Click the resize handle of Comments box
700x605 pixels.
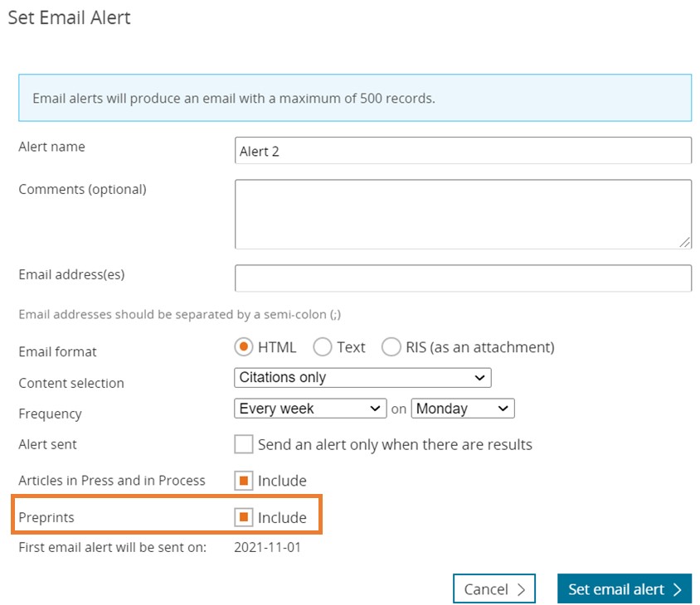coord(685,242)
